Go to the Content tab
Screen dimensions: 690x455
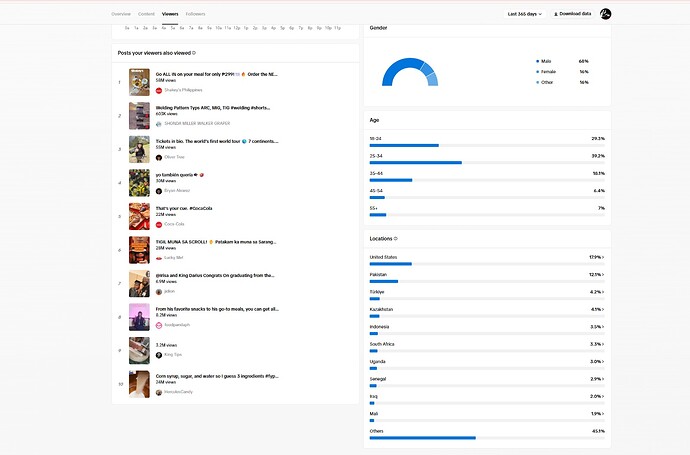[146, 14]
